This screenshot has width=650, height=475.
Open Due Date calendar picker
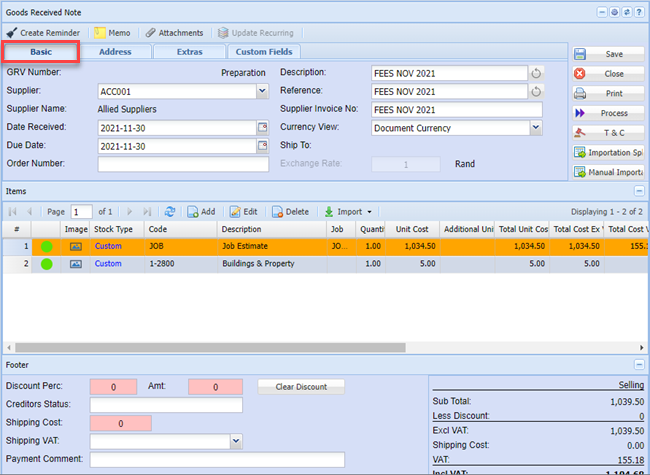263,146
